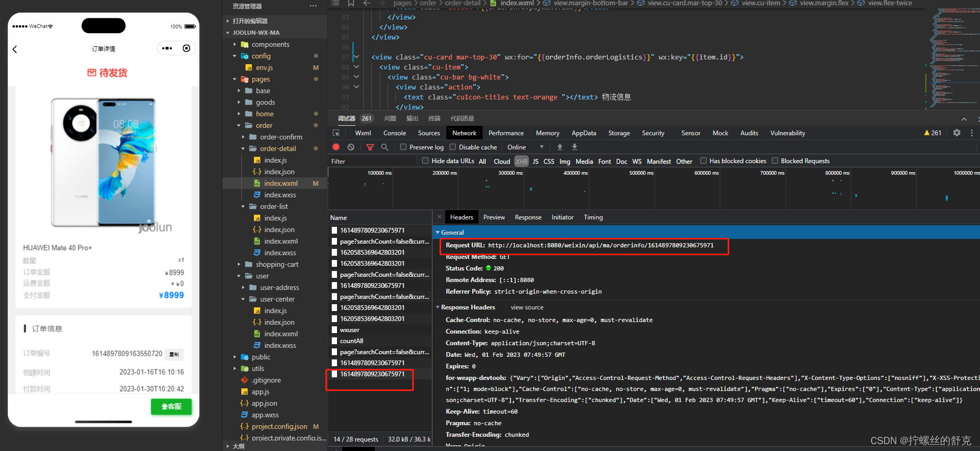Tap the HUAWEI Mate 40 product image
The width and height of the screenshot is (980, 451).
104,163
